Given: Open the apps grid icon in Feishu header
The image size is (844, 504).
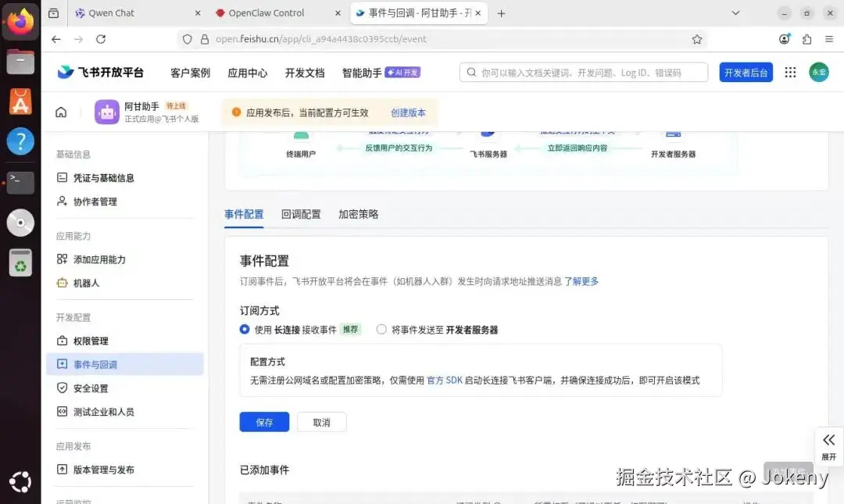Looking at the screenshot, I should (790, 72).
